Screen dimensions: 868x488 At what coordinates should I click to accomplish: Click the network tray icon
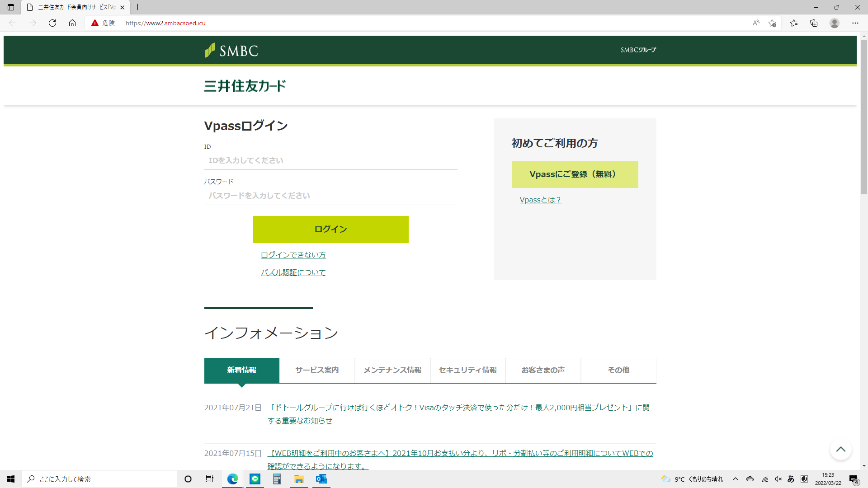pyautogui.click(x=764, y=479)
